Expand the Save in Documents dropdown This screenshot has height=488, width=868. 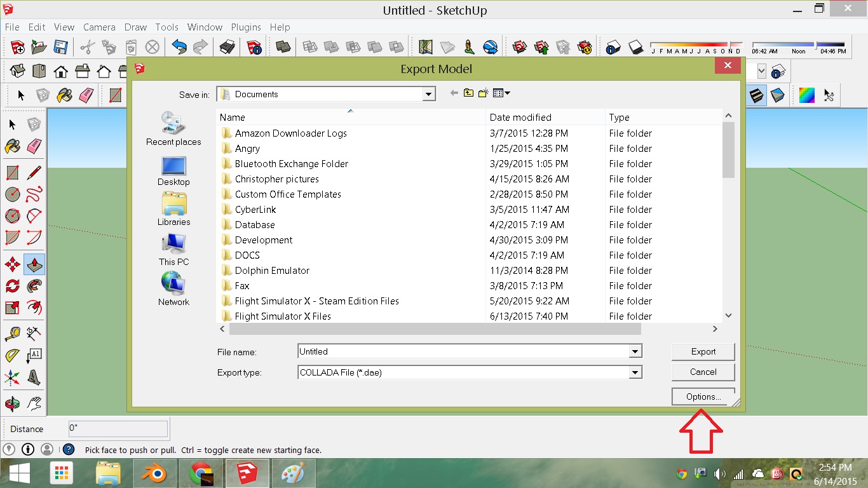[430, 94]
